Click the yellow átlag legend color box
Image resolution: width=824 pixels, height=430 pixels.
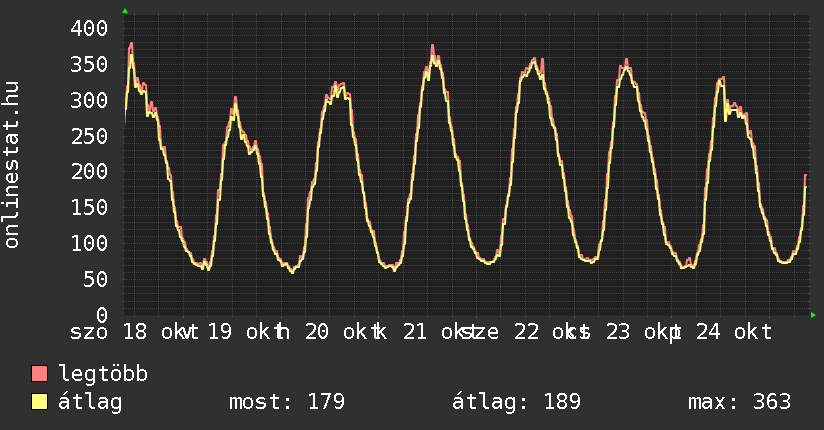click(x=40, y=402)
